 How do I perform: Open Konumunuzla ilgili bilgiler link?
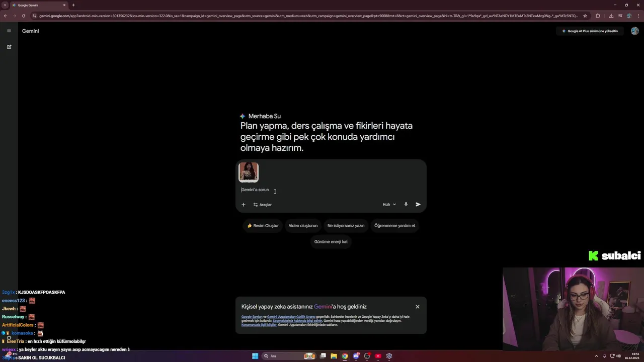click(259, 325)
